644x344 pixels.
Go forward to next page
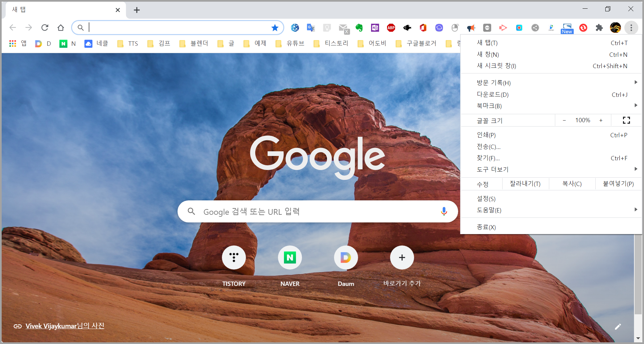[29, 28]
